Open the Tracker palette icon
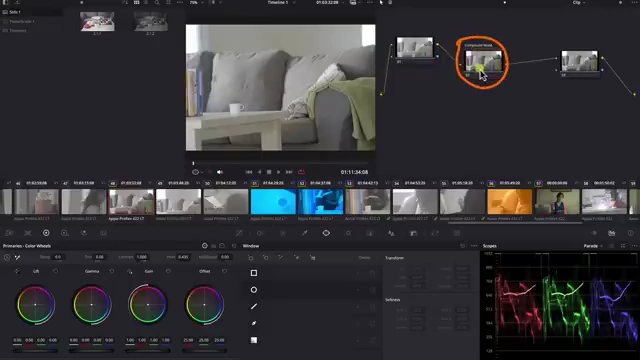Image resolution: width=640 pixels, height=360 pixels. click(348, 233)
